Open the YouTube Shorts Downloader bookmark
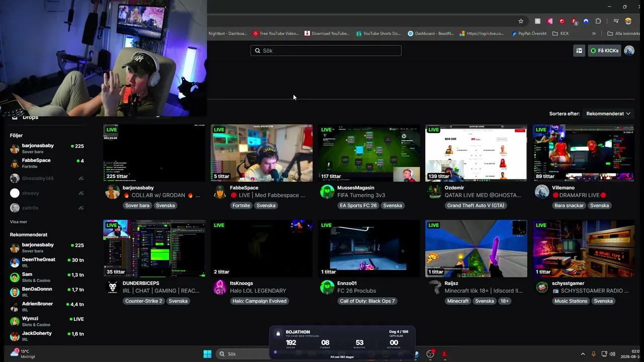Image resolution: width=644 pixels, height=362 pixels. 378,34
